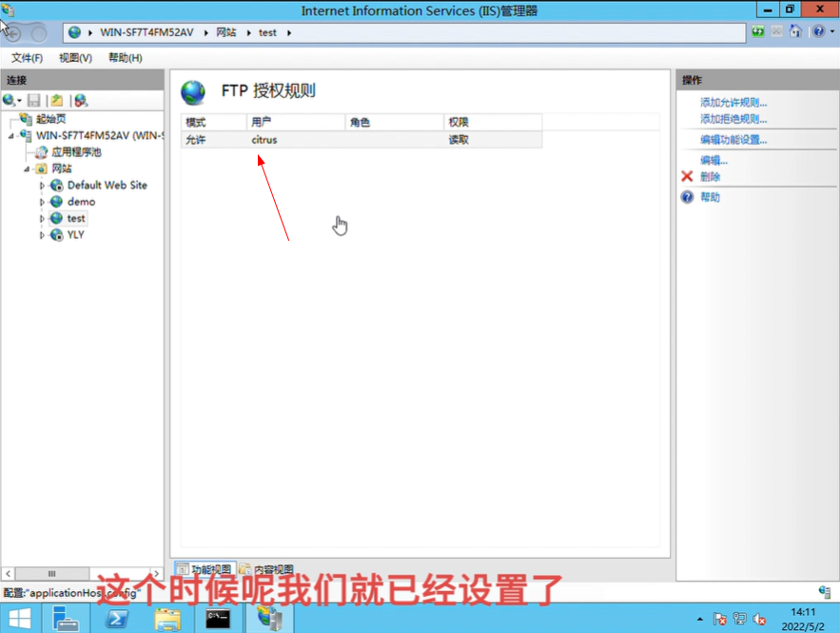Collapse the 网站 sites folder
Screen dimensions: 840x633
coord(27,169)
